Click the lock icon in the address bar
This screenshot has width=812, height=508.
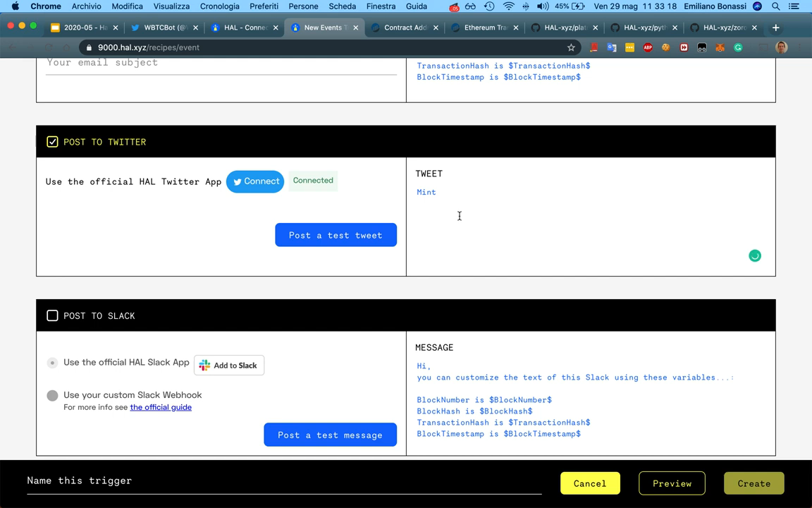coord(89,48)
